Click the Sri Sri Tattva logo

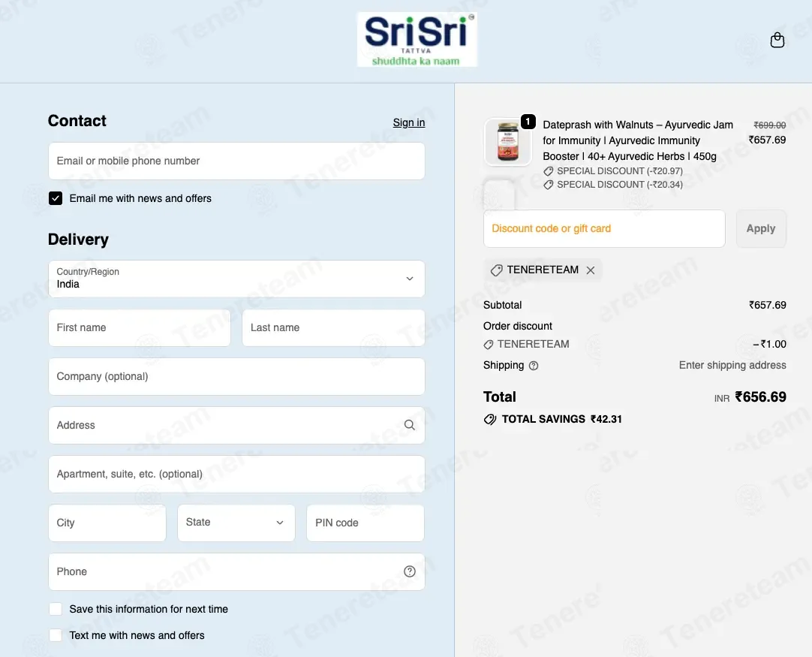pyautogui.click(x=417, y=39)
